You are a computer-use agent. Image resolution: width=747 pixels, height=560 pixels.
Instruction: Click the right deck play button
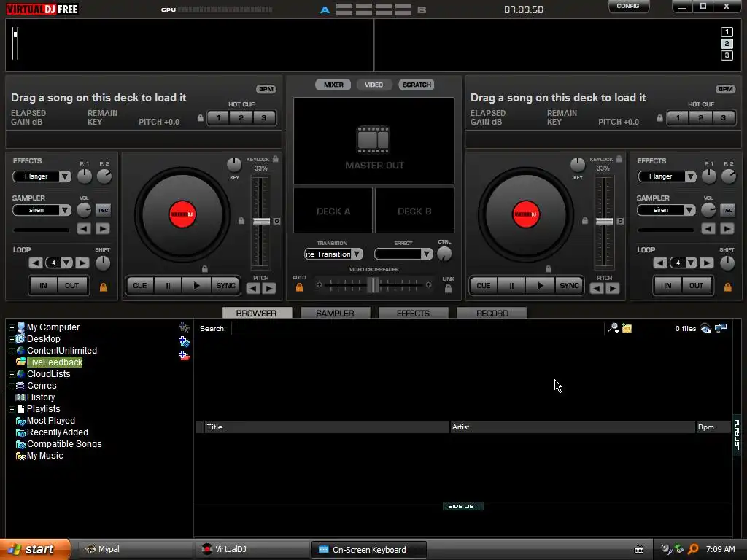(x=540, y=286)
